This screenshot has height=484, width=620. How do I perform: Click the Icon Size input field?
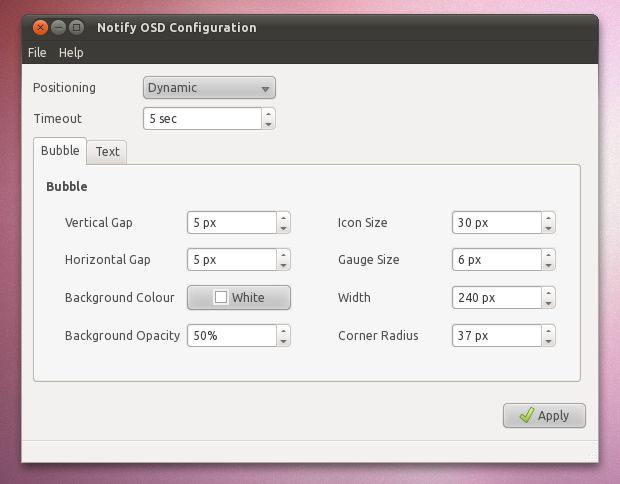497,223
